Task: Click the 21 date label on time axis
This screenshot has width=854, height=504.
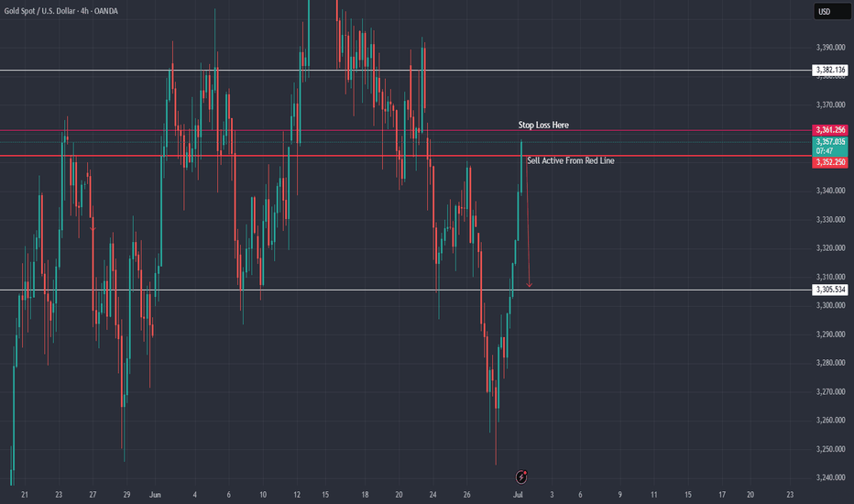Action: [25, 495]
